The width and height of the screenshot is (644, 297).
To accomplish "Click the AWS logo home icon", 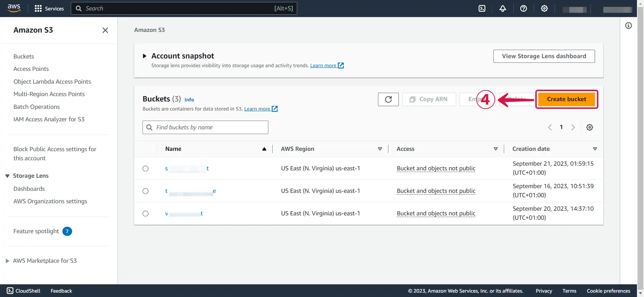I will pyautogui.click(x=14, y=8).
